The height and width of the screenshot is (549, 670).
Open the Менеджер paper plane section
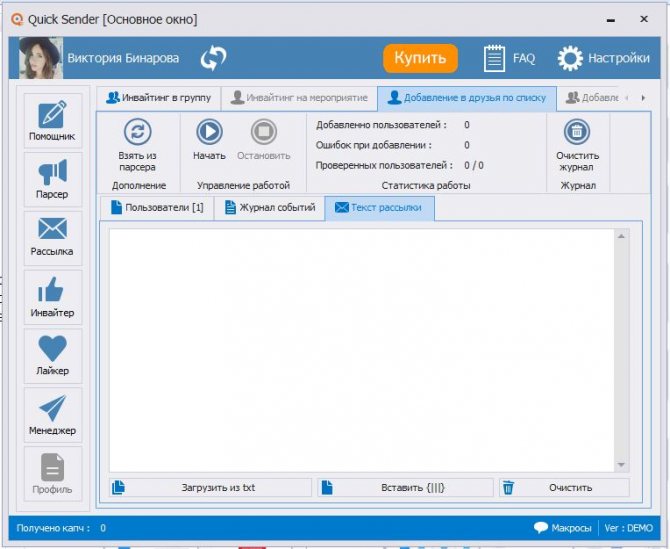(53, 414)
